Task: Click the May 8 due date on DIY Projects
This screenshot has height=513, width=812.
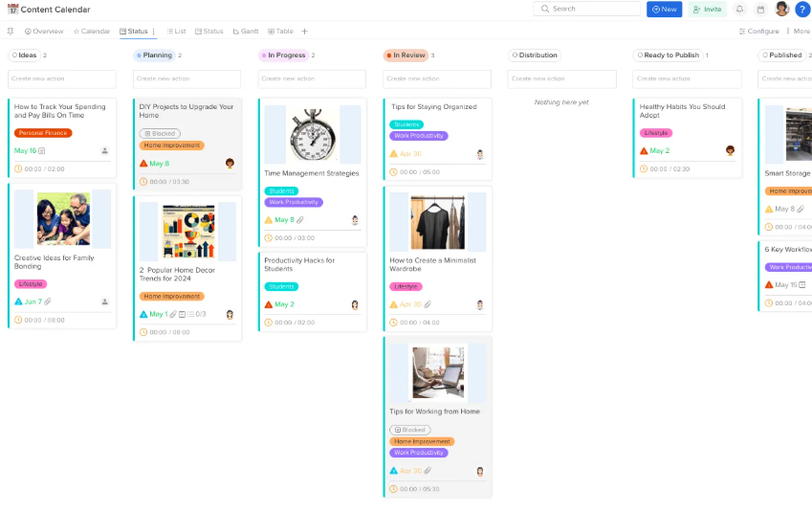Action: (160, 164)
